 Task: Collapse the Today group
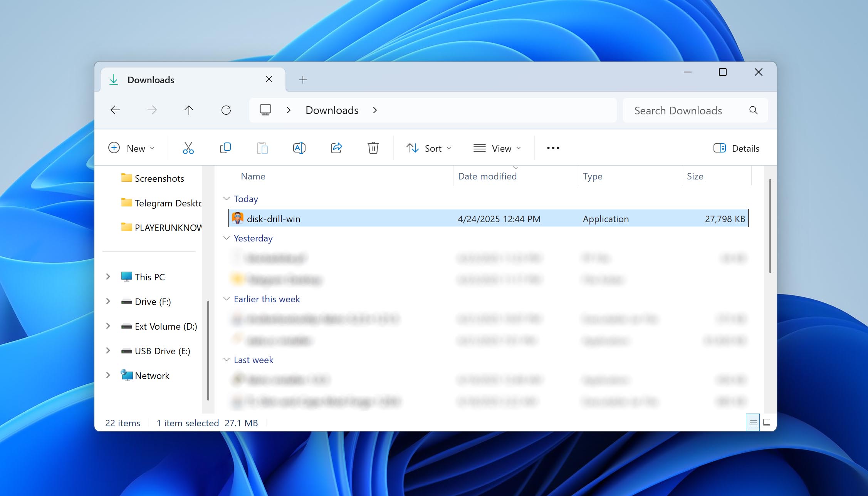click(227, 199)
